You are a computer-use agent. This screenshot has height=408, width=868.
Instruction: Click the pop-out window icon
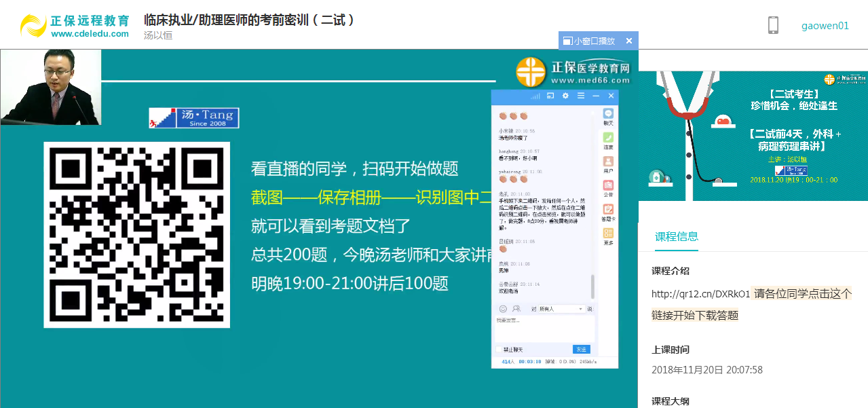click(550, 96)
